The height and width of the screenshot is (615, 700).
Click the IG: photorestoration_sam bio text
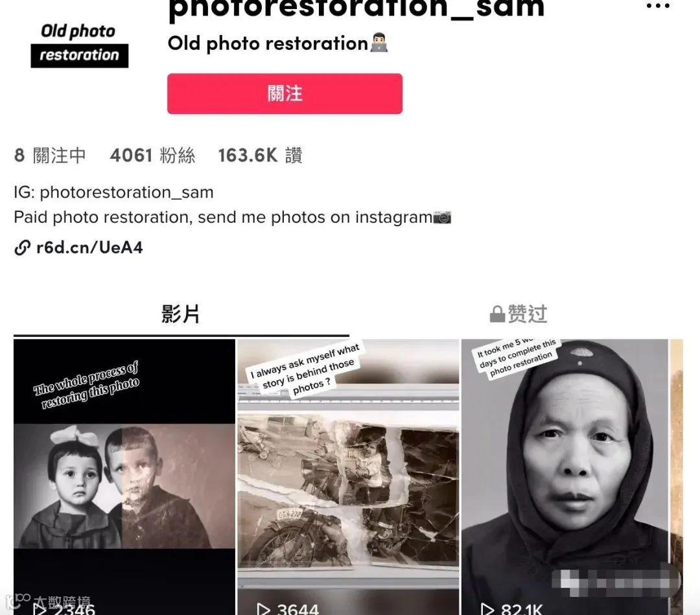[x=114, y=192]
